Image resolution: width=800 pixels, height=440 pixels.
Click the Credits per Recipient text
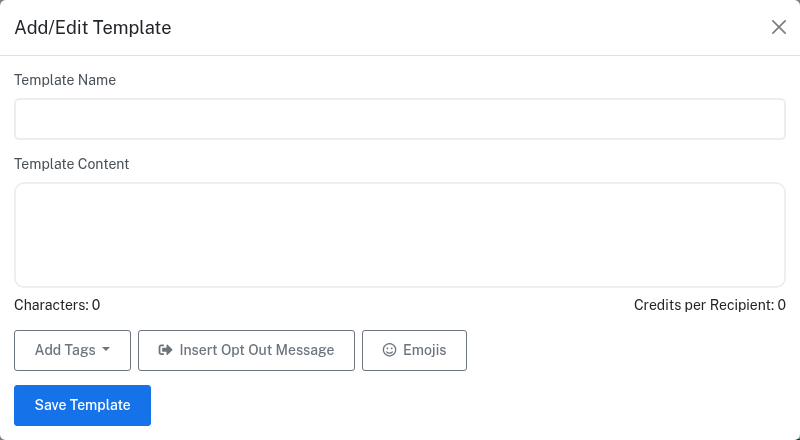[x=704, y=305]
